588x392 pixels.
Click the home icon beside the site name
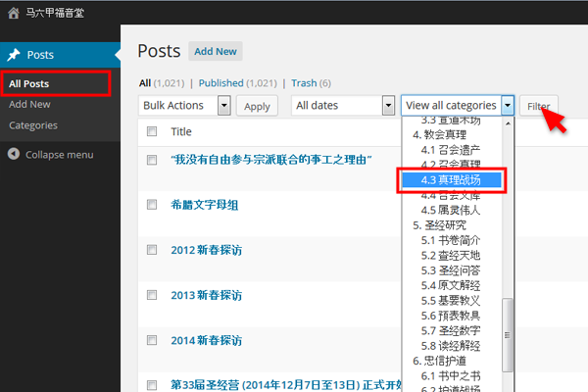coord(14,13)
